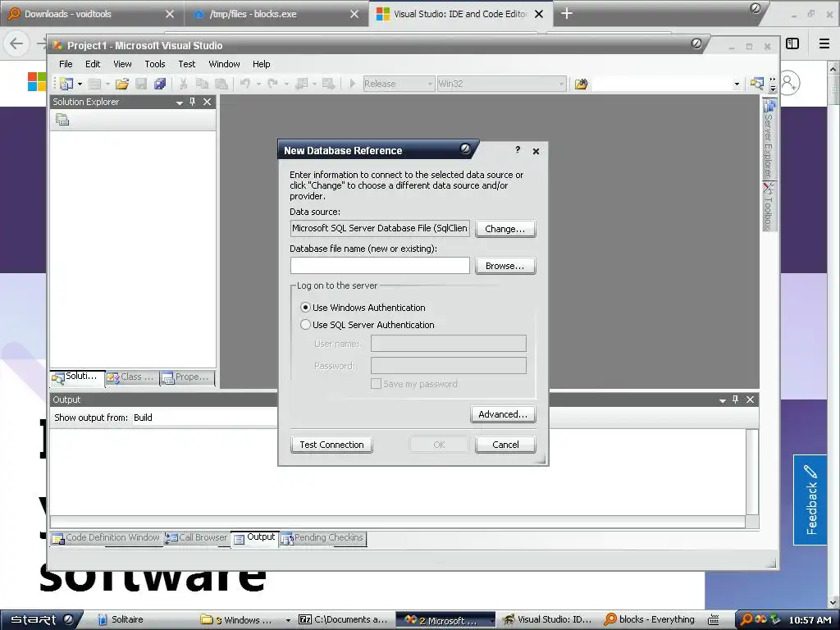Open the View menu
840x630 pixels.
pyautogui.click(x=122, y=64)
